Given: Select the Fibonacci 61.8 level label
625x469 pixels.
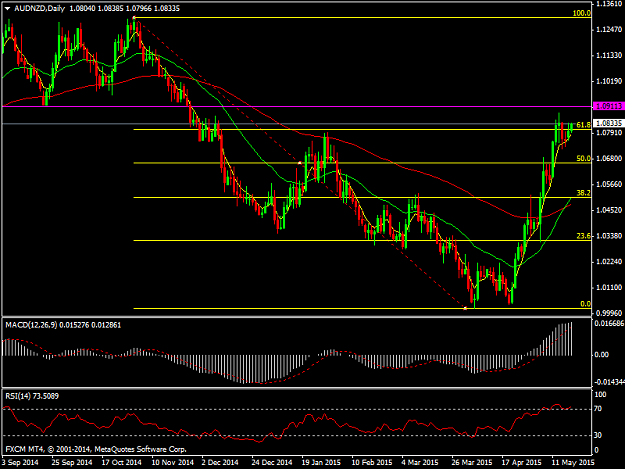Looking at the screenshot, I should [583, 125].
